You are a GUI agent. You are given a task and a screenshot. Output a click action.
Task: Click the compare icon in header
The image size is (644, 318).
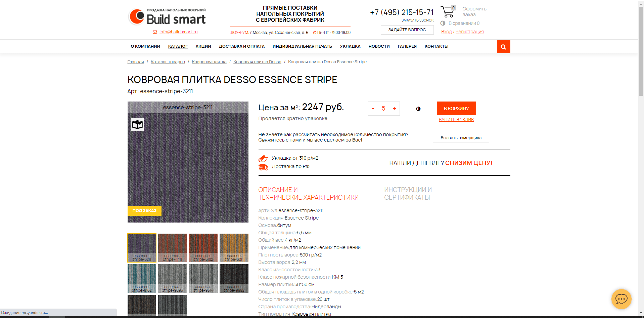pyautogui.click(x=443, y=23)
